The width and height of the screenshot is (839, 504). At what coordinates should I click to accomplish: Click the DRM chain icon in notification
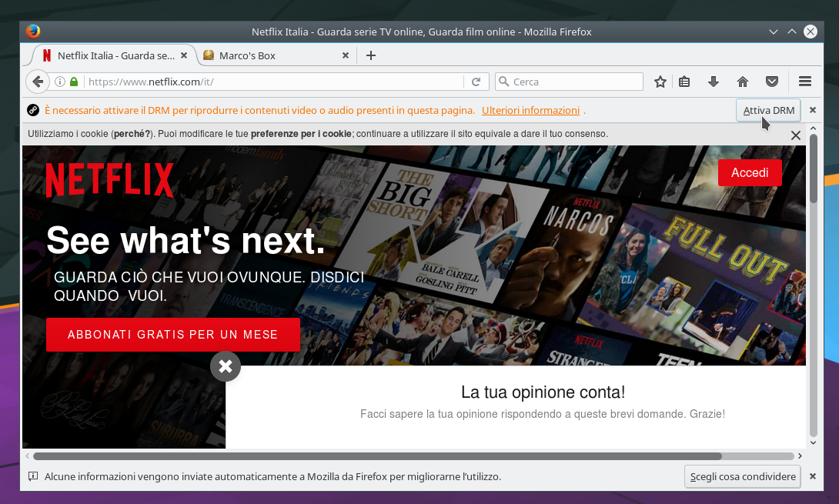click(x=32, y=110)
